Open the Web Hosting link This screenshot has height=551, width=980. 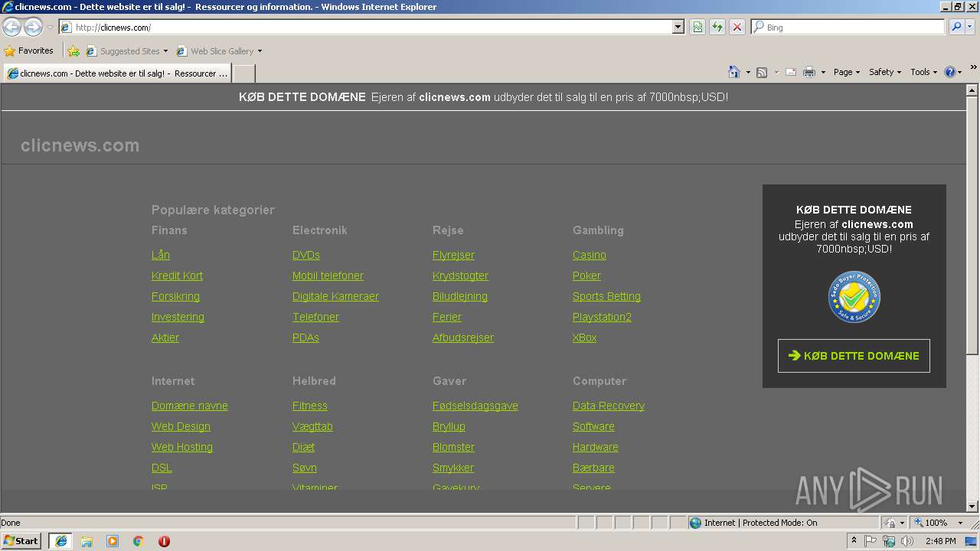pos(182,447)
